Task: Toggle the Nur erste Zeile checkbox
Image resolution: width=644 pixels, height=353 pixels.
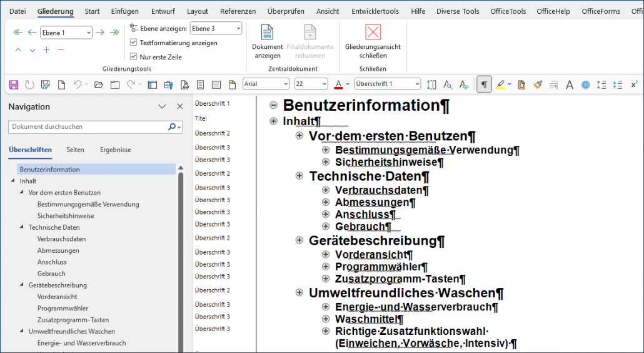Action: [134, 57]
